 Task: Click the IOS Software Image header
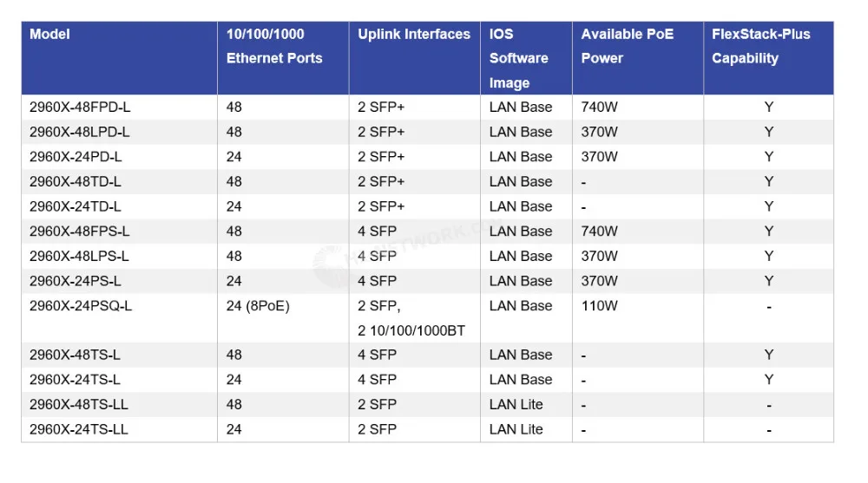518,58
